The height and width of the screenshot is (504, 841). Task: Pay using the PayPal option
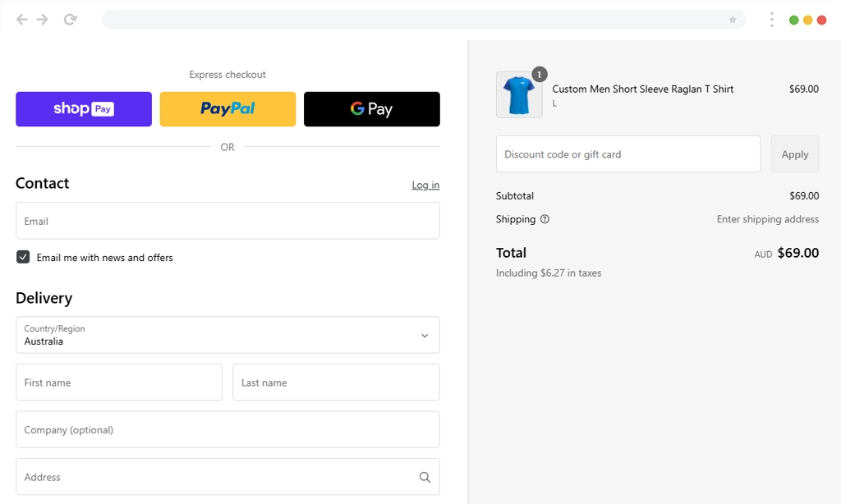(x=227, y=108)
